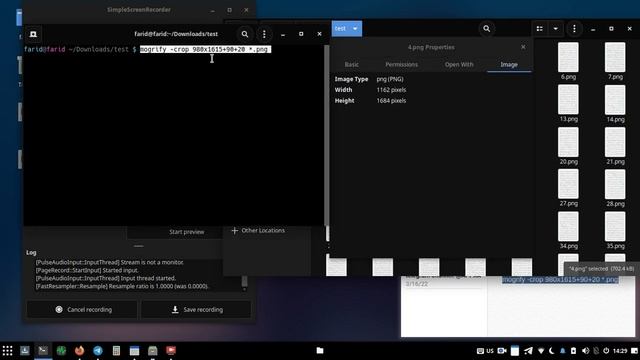Click the 20.png file thumbnail
The height and width of the screenshot is (360, 640).
point(568,142)
